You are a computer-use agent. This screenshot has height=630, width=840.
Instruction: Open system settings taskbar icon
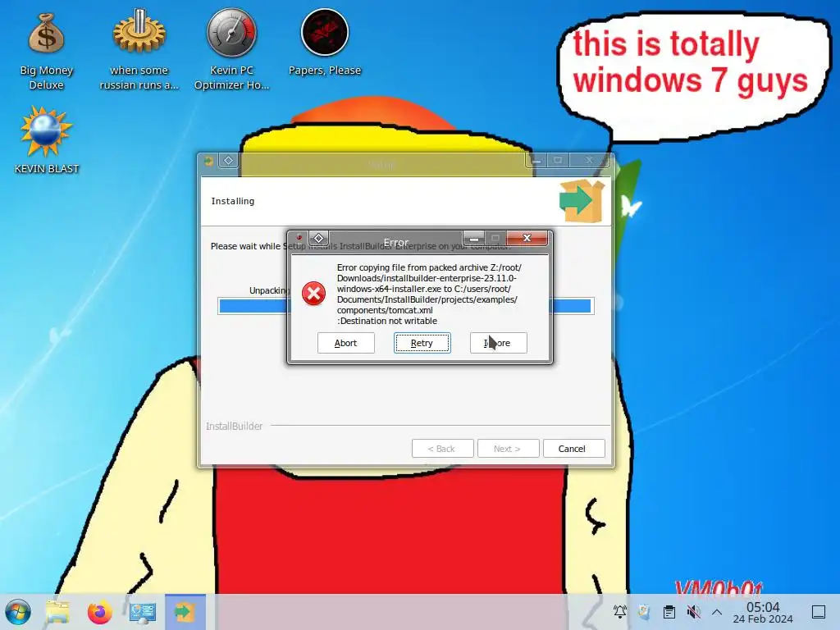click(x=143, y=612)
